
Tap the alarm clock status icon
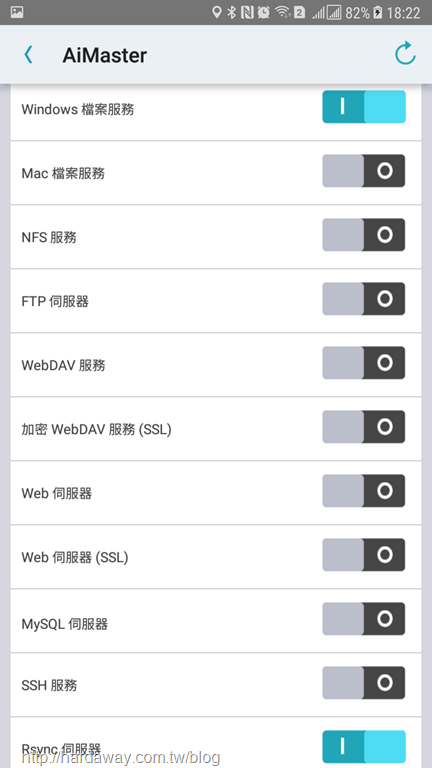pyautogui.click(x=264, y=12)
